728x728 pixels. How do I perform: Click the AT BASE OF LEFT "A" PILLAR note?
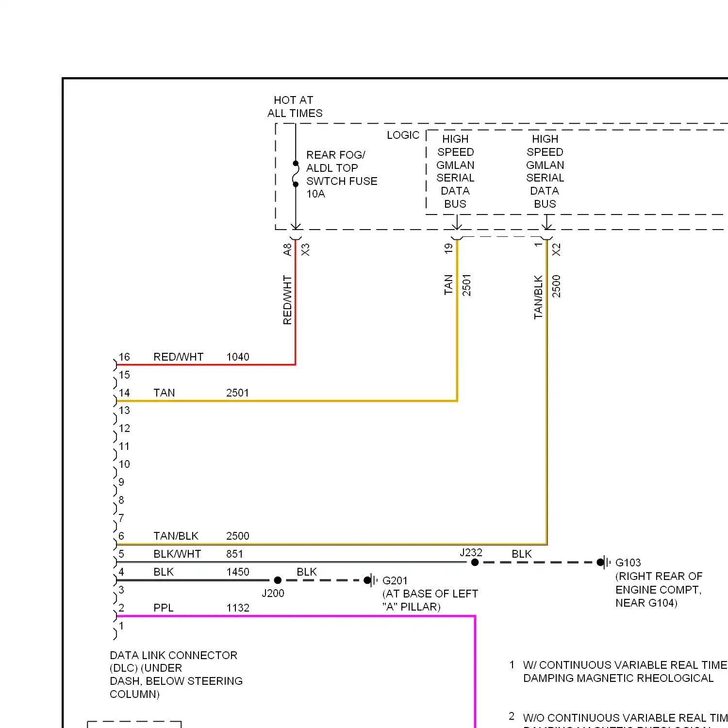tap(430, 600)
